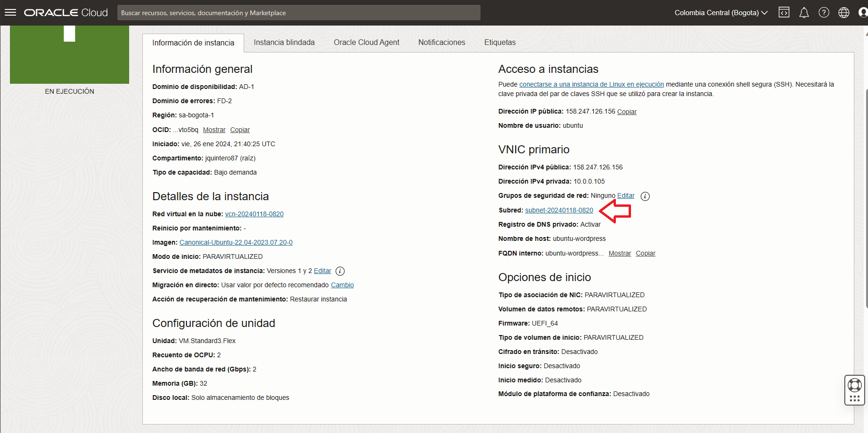Viewport: 868px width, 433px height.
Task: Open the subnet-20240118-0820 link
Action: click(x=559, y=210)
